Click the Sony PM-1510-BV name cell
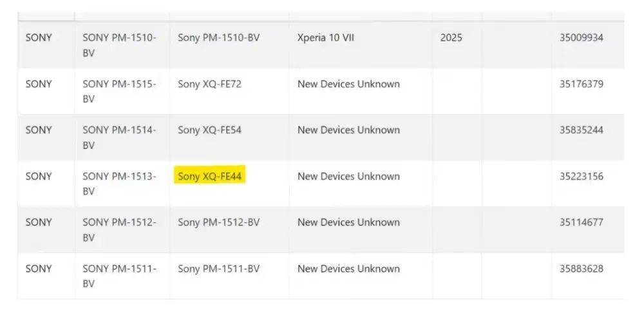Image resolution: width=644 pixels, height=310 pixels. (x=218, y=38)
